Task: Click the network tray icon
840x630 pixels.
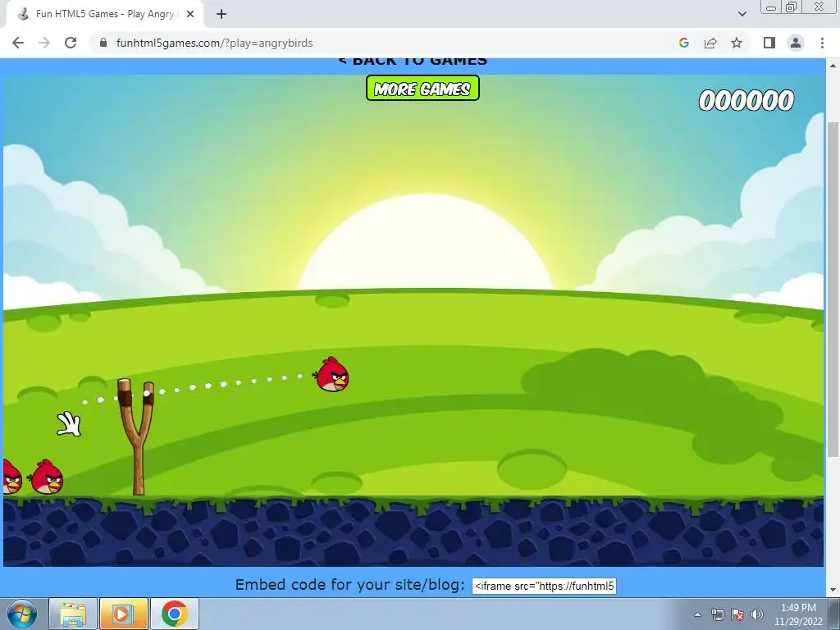Action: 717,614
